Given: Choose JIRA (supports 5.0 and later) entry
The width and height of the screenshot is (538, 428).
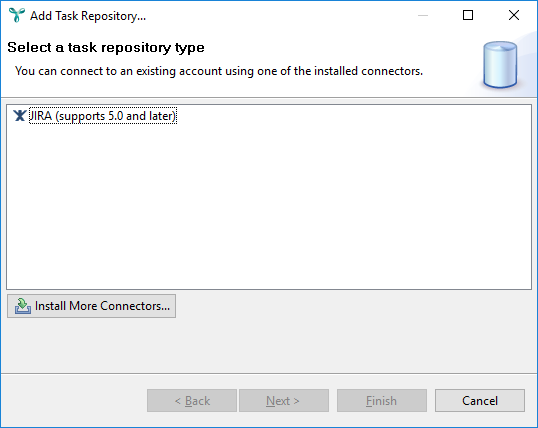Looking at the screenshot, I should click(103, 116).
